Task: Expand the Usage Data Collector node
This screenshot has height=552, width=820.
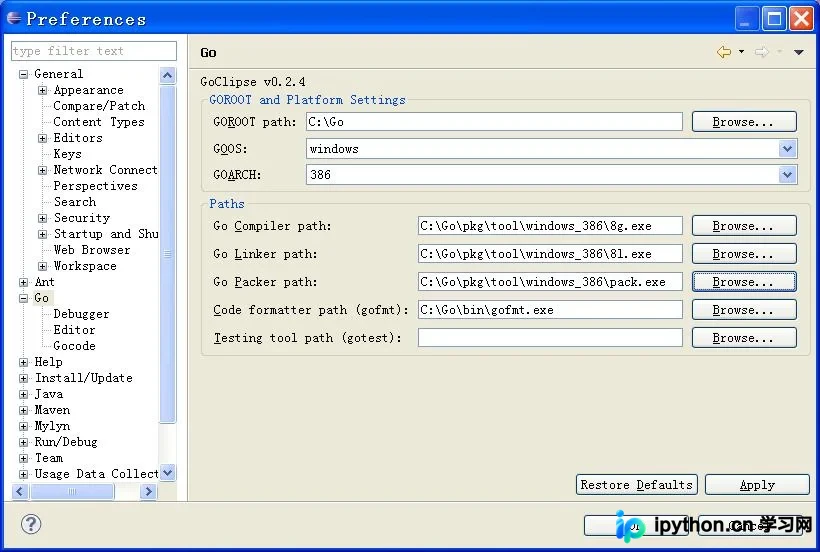Action: click(x=24, y=475)
